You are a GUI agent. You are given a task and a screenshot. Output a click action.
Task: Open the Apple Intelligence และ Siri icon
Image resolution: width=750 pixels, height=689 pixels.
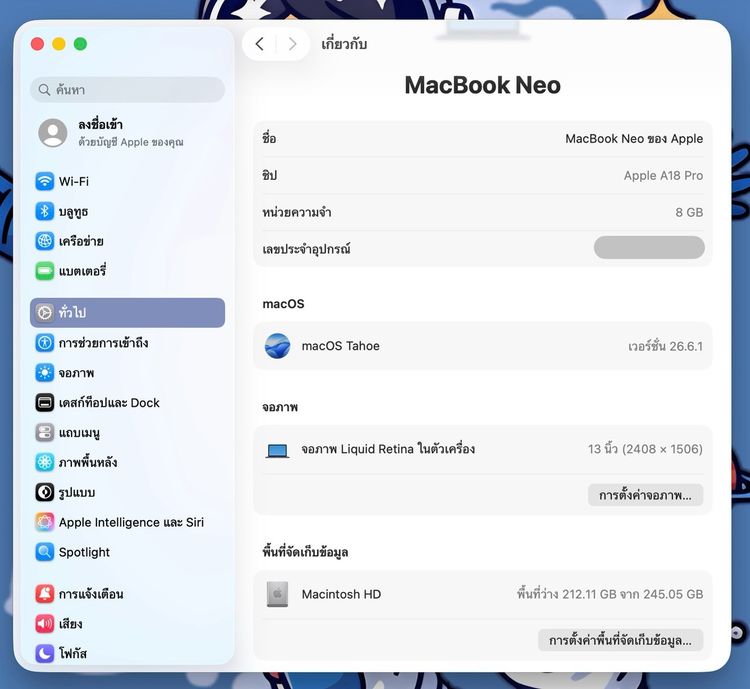click(x=44, y=522)
